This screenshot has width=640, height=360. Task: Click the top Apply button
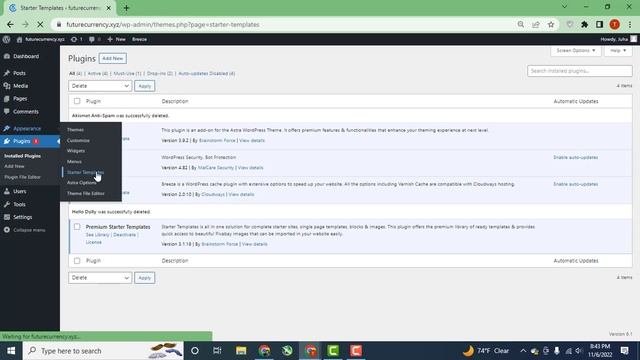[x=144, y=86]
